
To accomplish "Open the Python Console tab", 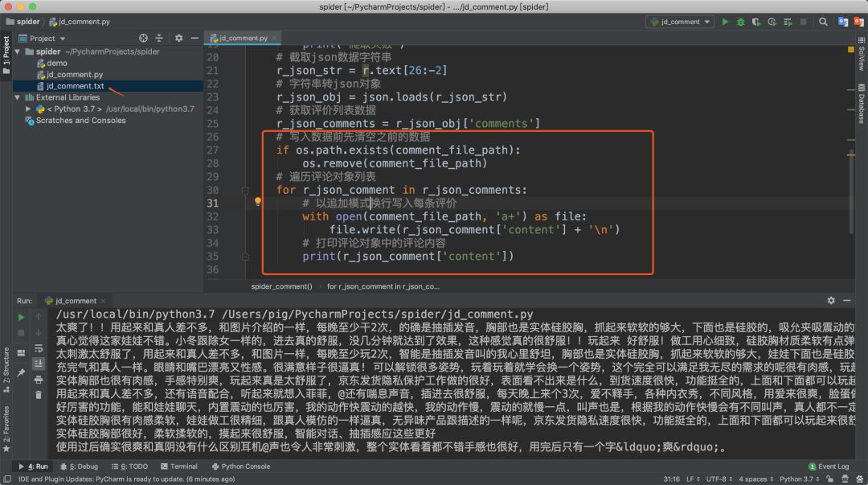I will [240, 466].
